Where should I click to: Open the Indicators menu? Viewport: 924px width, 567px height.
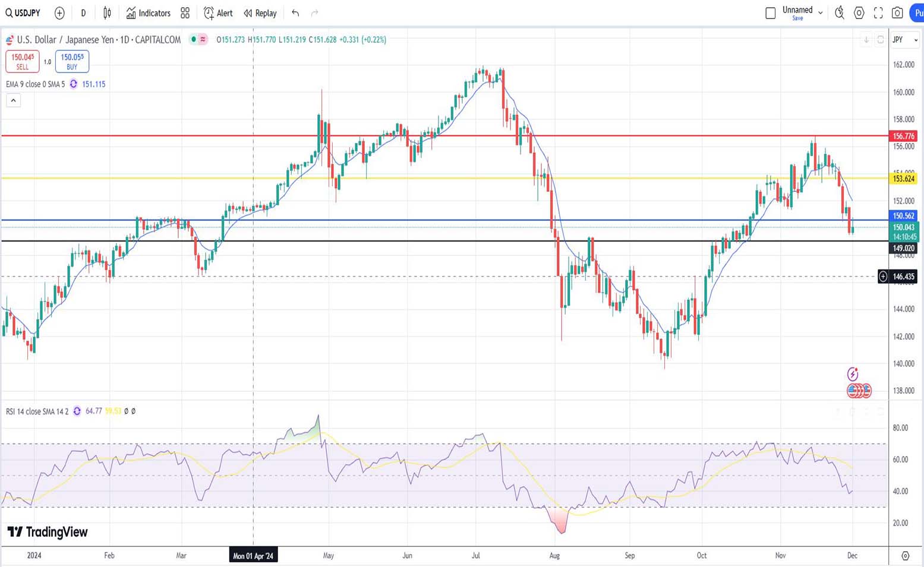pos(149,13)
